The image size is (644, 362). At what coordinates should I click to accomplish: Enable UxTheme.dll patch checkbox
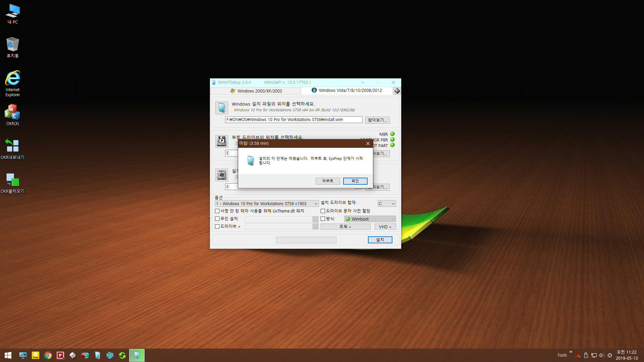click(217, 211)
